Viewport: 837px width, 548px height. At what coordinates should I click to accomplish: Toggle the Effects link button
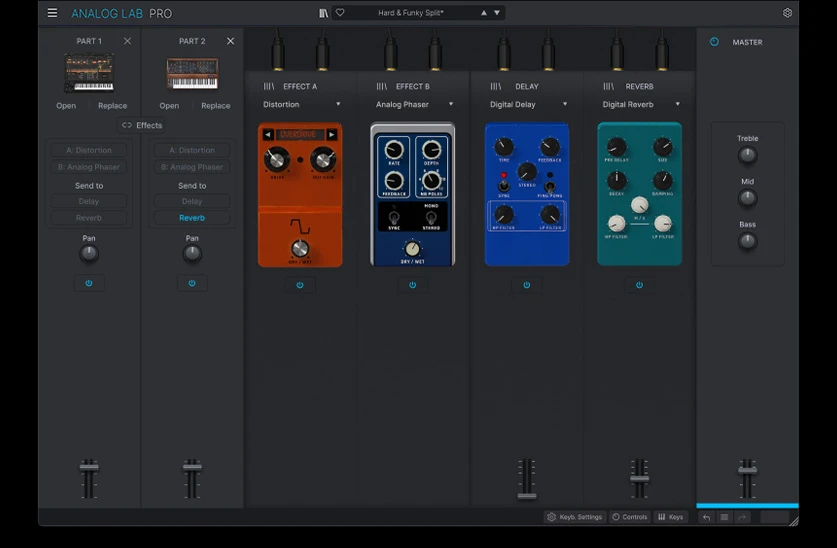pos(141,125)
